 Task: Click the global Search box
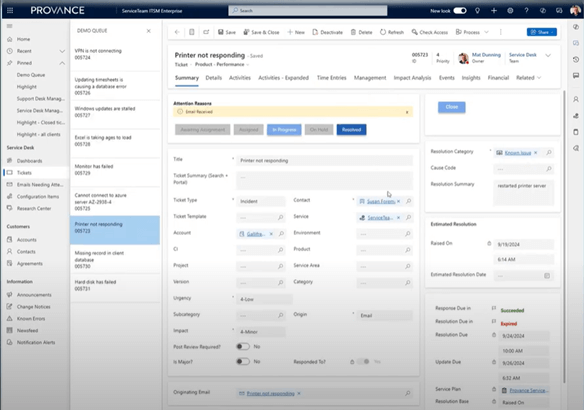tap(308, 10)
